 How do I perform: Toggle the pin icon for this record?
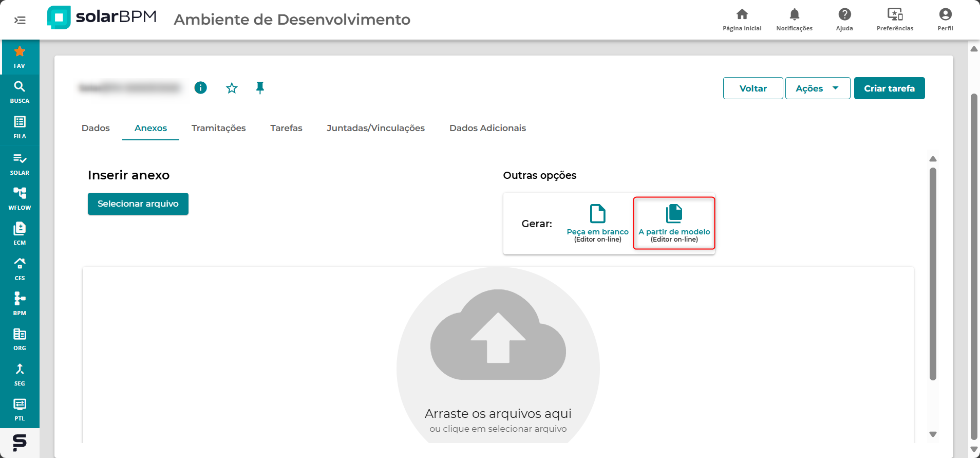click(x=260, y=88)
